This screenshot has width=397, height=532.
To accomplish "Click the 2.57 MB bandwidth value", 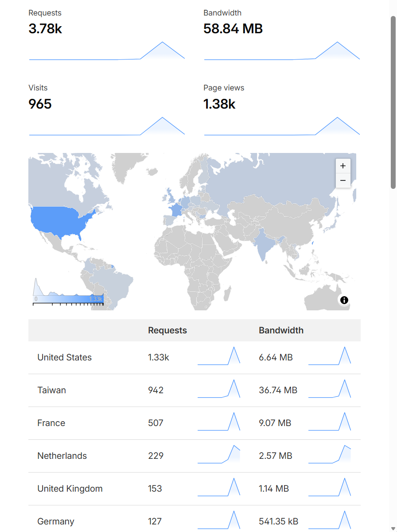I will click(276, 456).
